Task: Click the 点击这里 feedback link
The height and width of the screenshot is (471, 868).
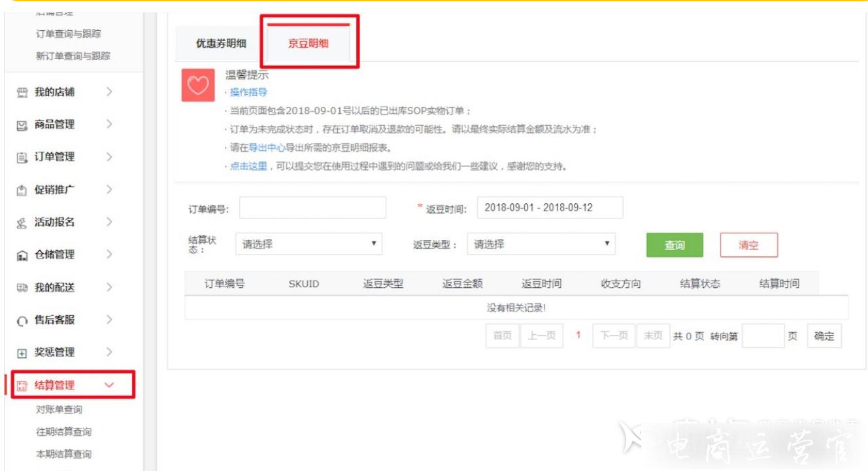Action: (x=248, y=166)
